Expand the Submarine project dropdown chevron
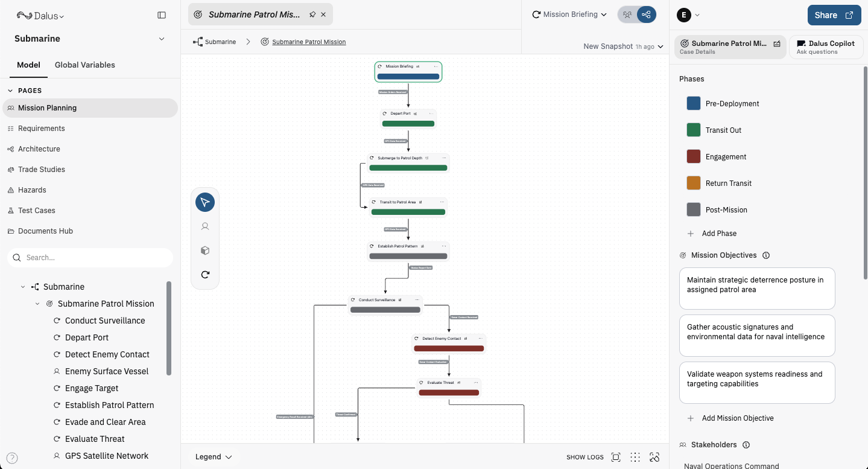This screenshot has width=868, height=469. (x=161, y=39)
